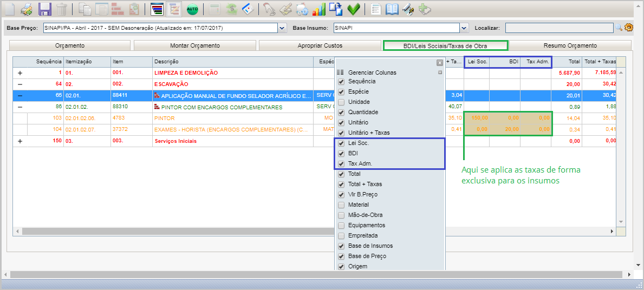The image size is (644, 290).
Task: Expand the Serviços Iniciais row
Action: (19, 141)
